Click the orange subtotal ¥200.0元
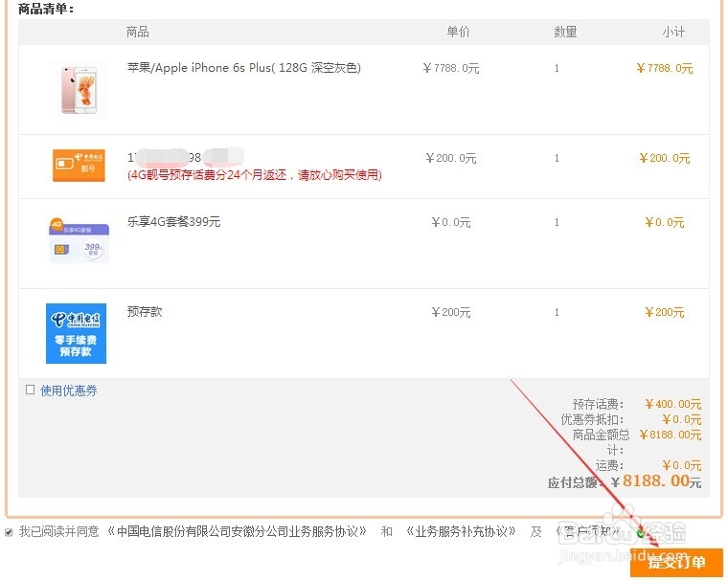728x581 pixels. [665, 158]
